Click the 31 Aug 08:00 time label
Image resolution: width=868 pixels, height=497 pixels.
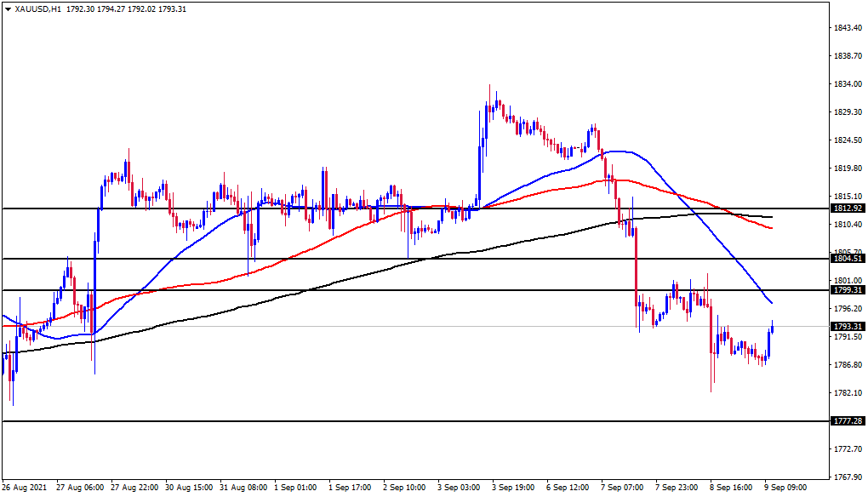(x=243, y=488)
